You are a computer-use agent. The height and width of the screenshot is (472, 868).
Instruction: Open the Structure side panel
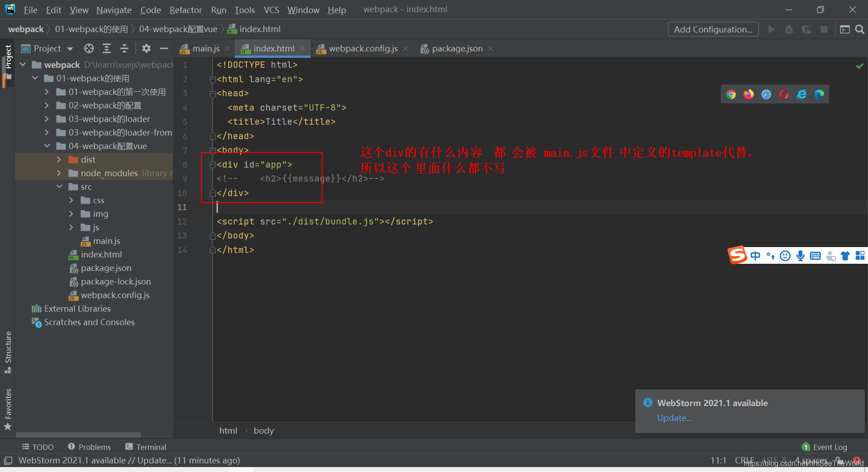(x=8, y=352)
